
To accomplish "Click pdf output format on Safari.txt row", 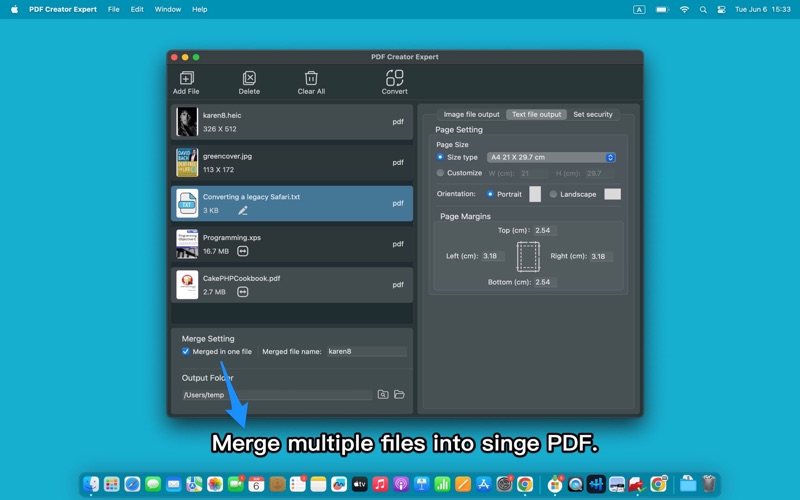I will (x=398, y=203).
